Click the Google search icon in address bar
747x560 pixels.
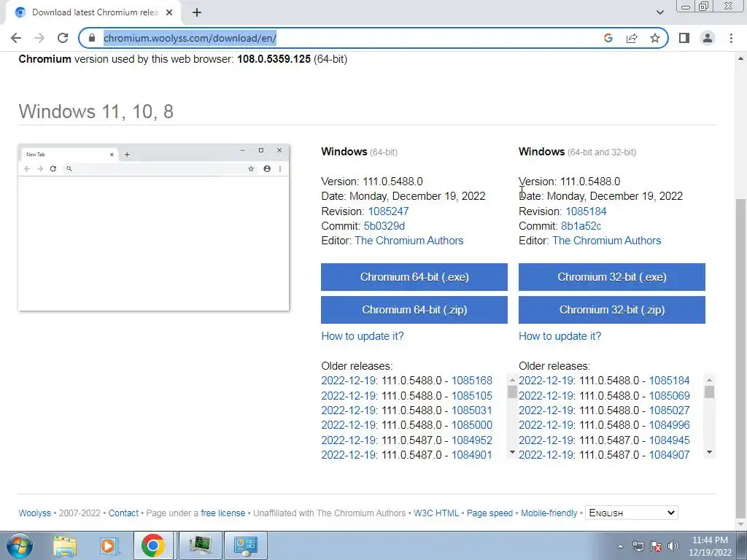608,38
